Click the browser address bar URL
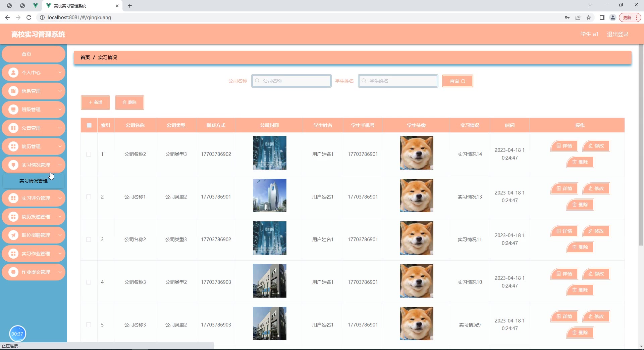The height and width of the screenshot is (350, 644). [79, 17]
